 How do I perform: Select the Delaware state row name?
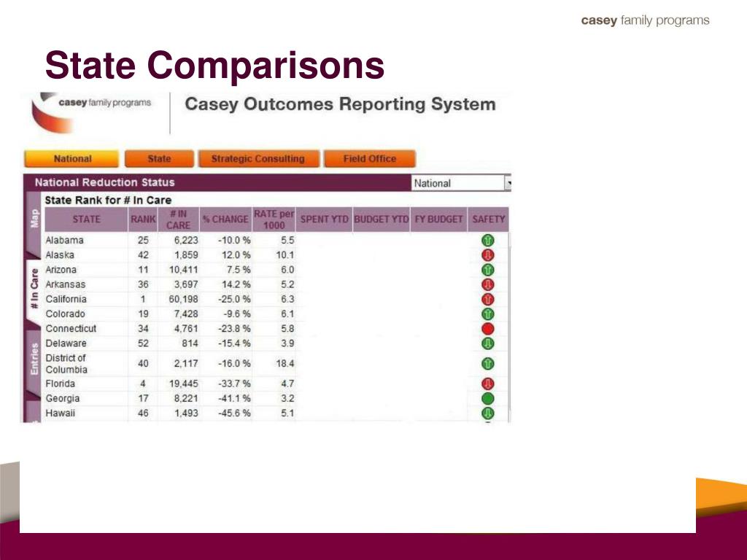[x=66, y=343]
